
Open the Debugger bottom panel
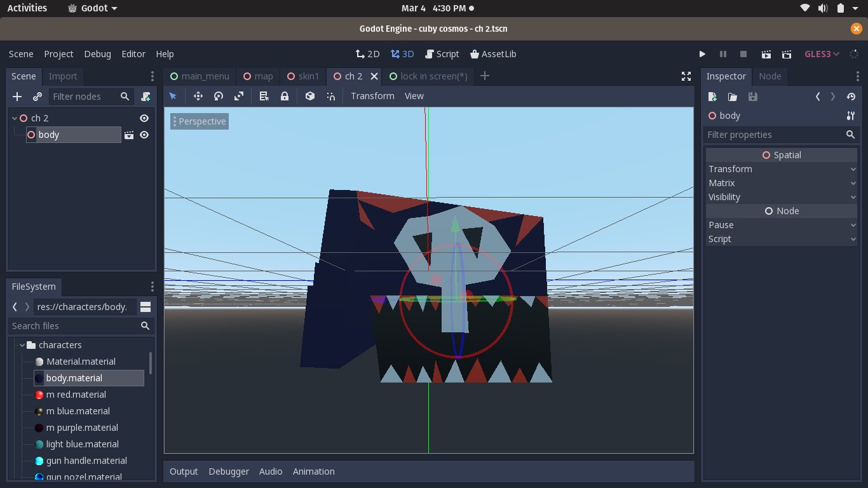(x=229, y=471)
